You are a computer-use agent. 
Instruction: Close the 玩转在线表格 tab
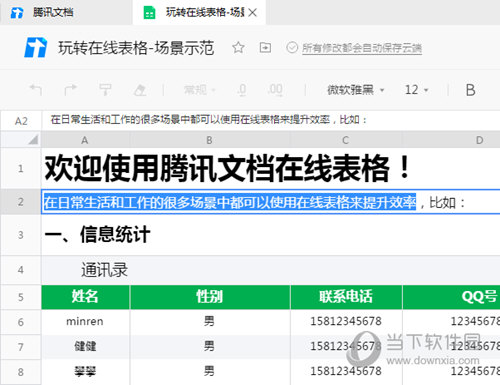(253, 13)
